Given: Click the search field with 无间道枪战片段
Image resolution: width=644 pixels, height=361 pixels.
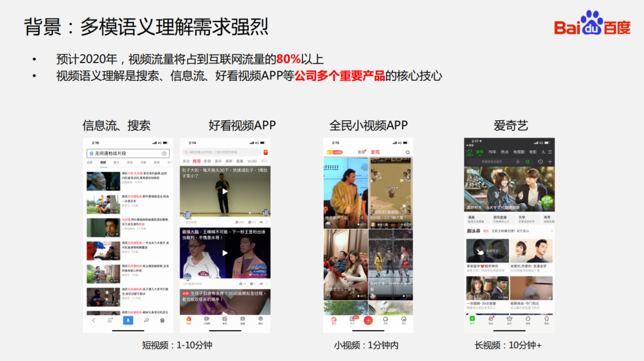Looking at the screenshot, I should tap(128, 154).
